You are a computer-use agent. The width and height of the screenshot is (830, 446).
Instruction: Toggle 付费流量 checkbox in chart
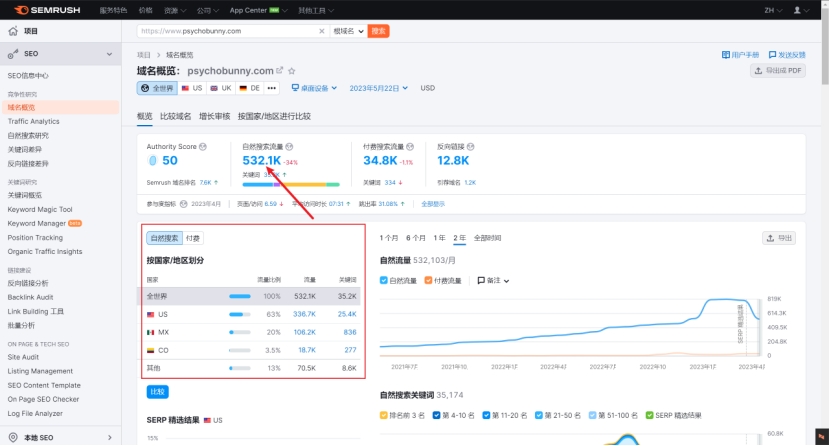(428, 280)
